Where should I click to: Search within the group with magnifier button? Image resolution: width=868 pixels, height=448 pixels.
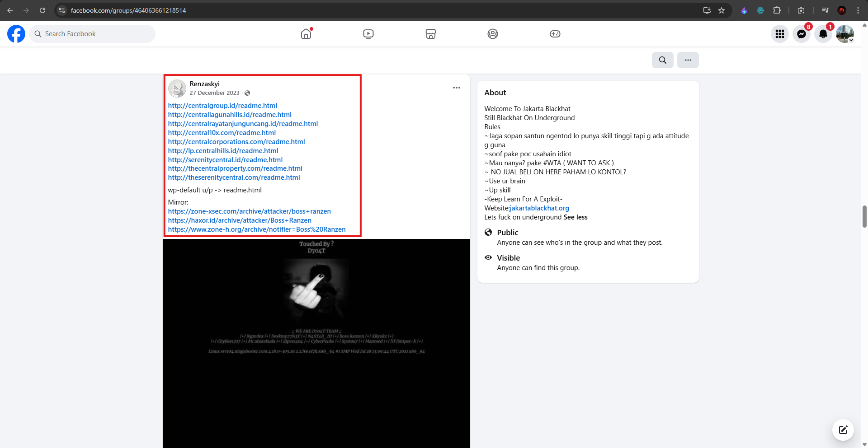pos(663,60)
